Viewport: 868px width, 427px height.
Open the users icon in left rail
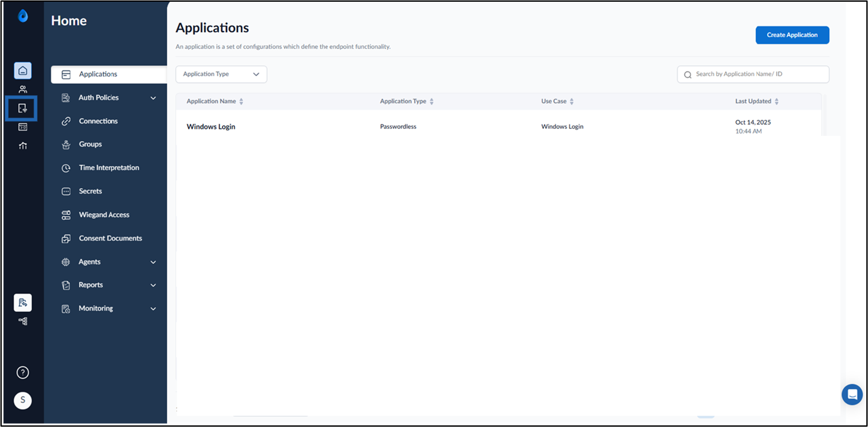point(23,90)
